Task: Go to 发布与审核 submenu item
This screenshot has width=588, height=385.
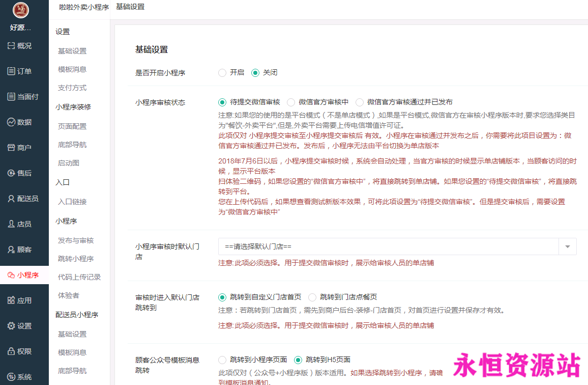Action: [x=76, y=240]
